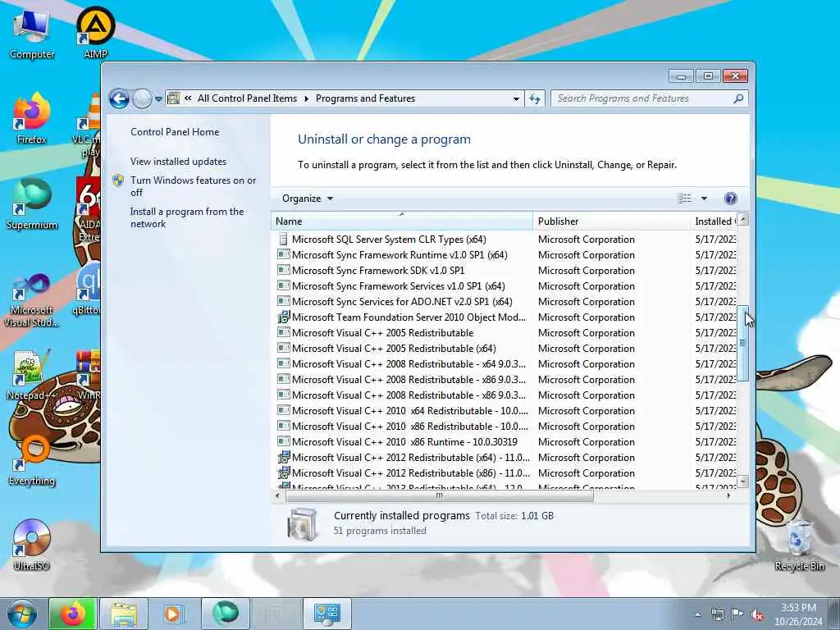Open the Computer desktop icon

tap(32, 34)
